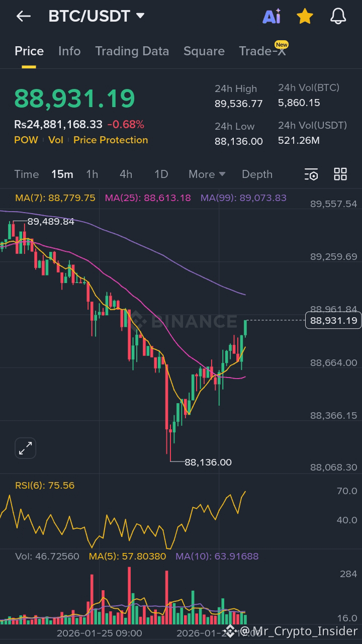Tap the POW tag
This screenshot has width=362, height=644.
26,140
